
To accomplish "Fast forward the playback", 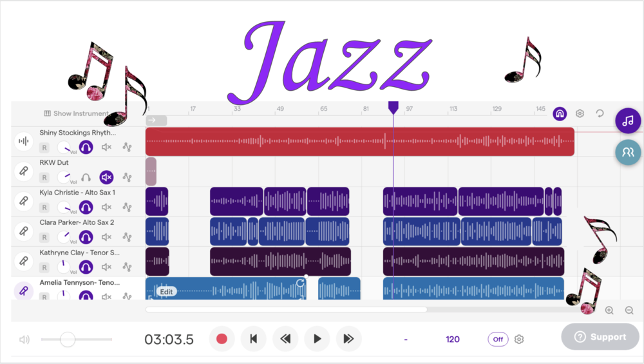I will point(348,339).
